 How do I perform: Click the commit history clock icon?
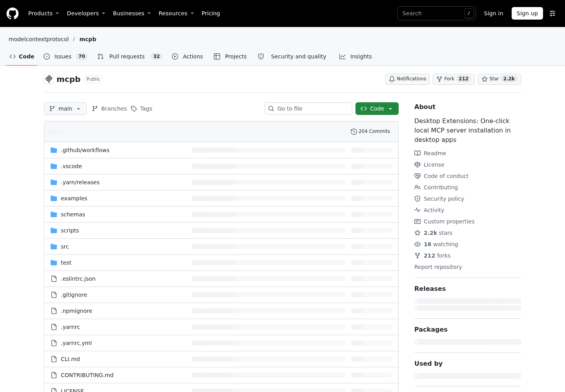pos(354,131)
